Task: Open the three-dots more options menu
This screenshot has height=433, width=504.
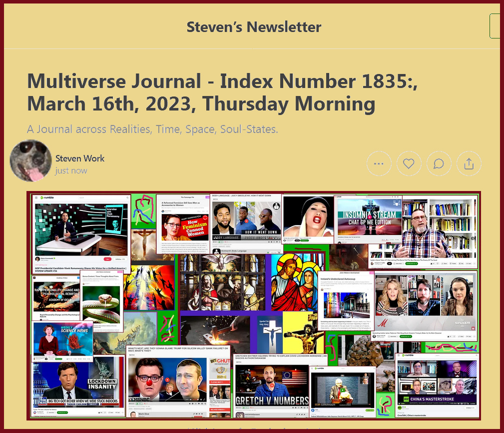Action: [379, 163]
